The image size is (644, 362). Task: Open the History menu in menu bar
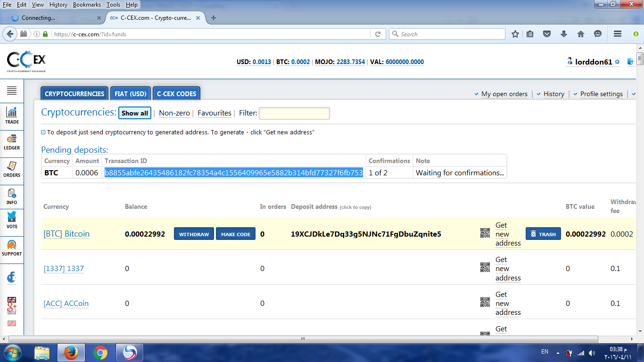58,5
